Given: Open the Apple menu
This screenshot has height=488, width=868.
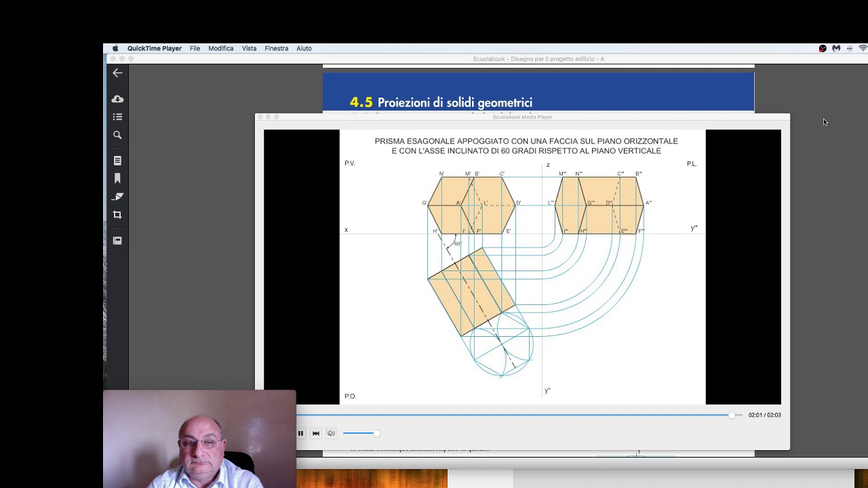Looking at the screenshot, I should [115, 48].
